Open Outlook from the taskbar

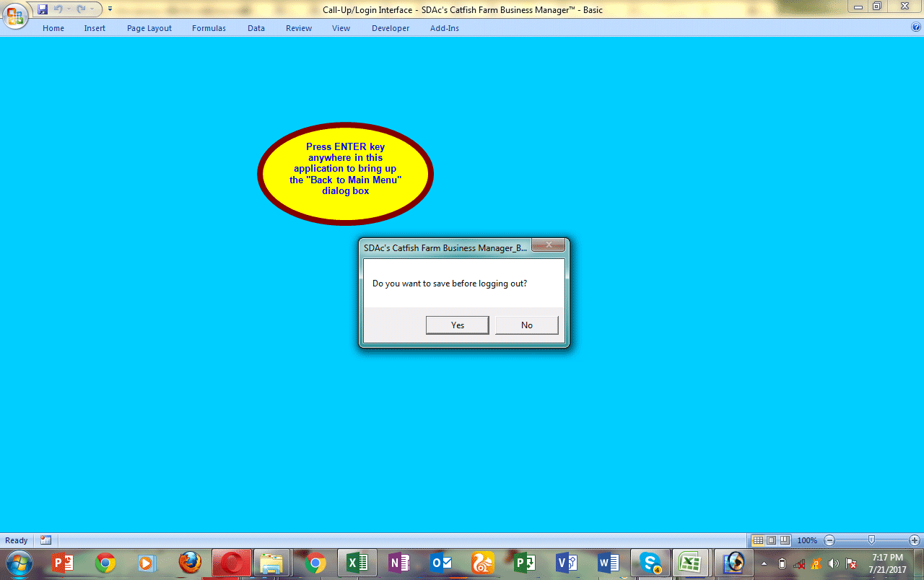(x=441, y=563)
